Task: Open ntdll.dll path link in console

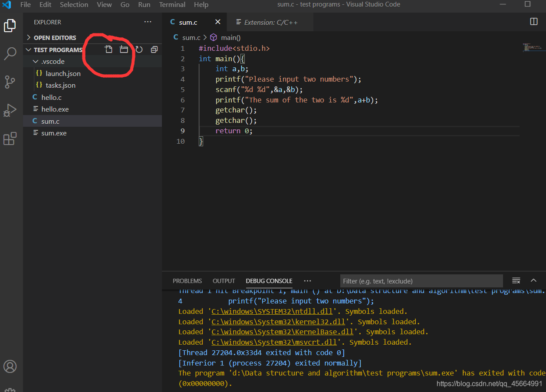Action: (x=273, y=311)
